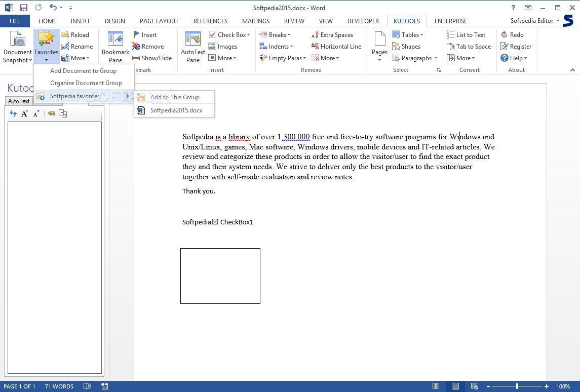Click increase font size icon in AutoText pane
This screenshot has width=580, height=392.
tap(24, 113)
